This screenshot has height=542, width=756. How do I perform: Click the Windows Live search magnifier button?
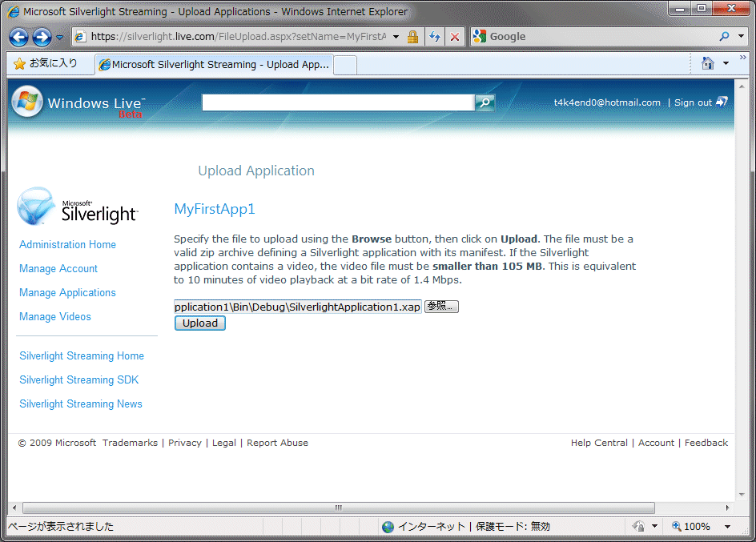click(485, 102)
